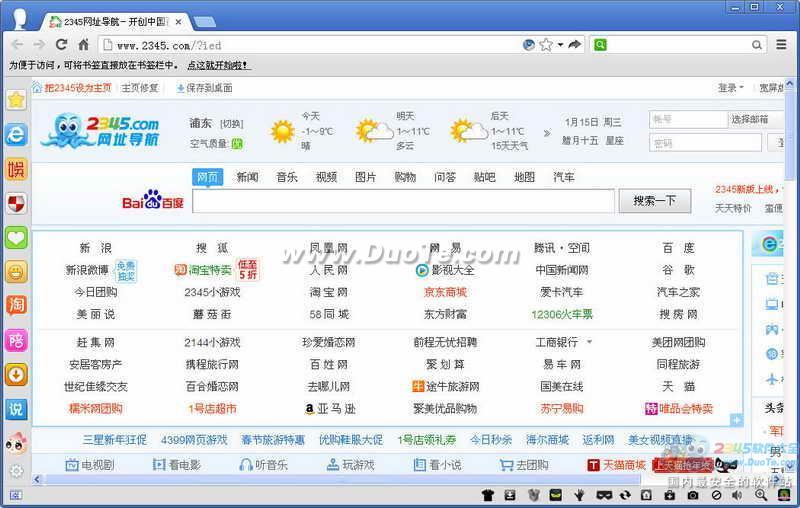Take a screenshot with the camera icon
The width and height of the screenshot is (800, 508).
click(x=692, y=495)
